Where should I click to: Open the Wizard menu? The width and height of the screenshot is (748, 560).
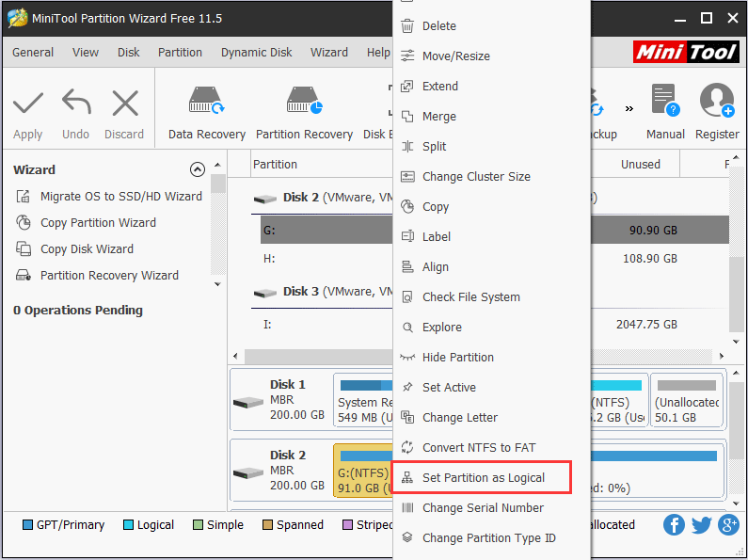[x=329, y=52]
